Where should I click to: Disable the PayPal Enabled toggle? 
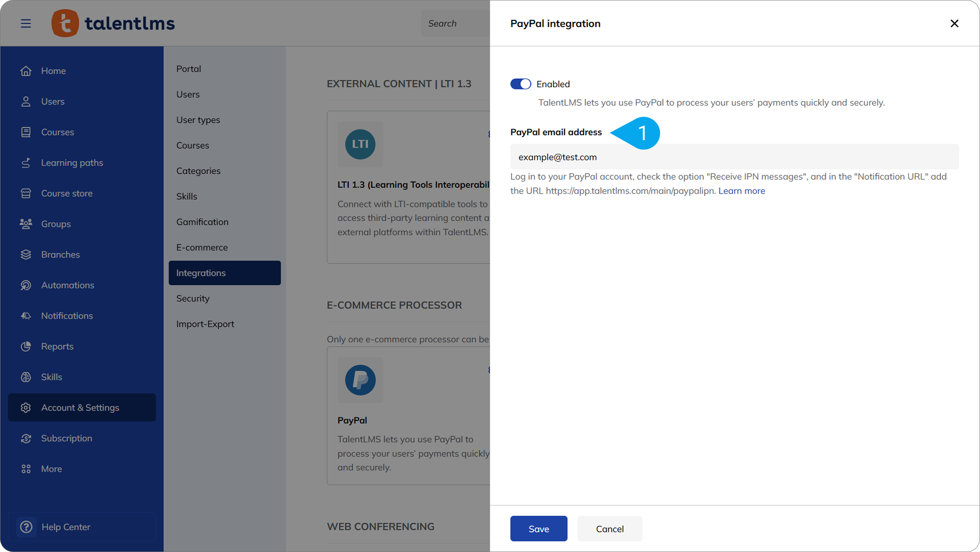pos(521,84)
